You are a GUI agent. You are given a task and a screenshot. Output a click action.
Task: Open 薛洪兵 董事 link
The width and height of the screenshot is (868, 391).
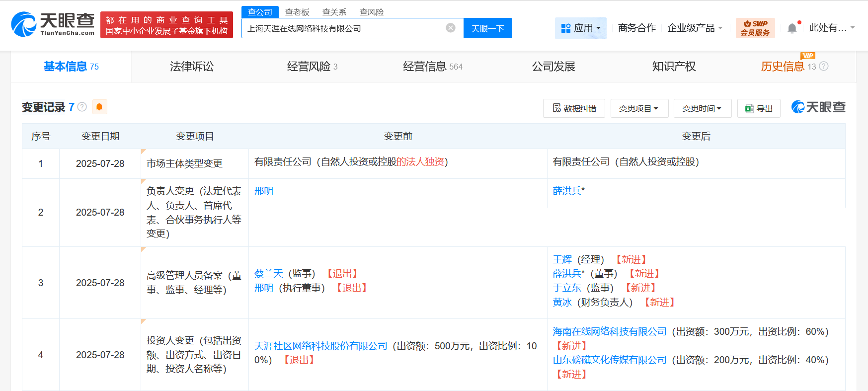[x=567, y=274]
